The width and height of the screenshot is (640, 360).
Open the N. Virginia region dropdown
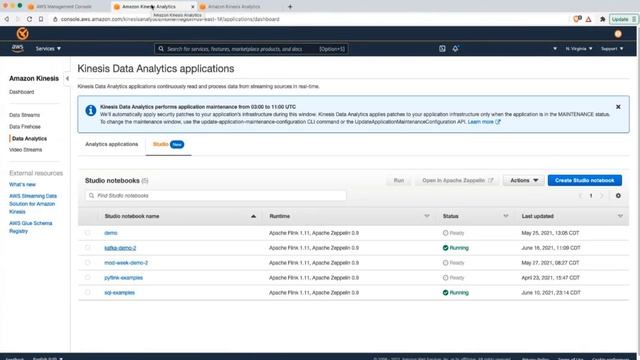point(579,49)
